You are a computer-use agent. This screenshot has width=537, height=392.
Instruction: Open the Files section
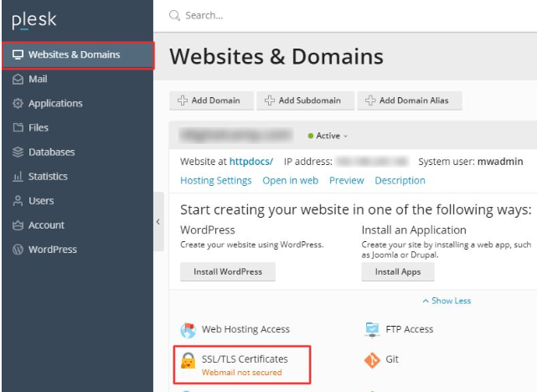coord(39,127)
